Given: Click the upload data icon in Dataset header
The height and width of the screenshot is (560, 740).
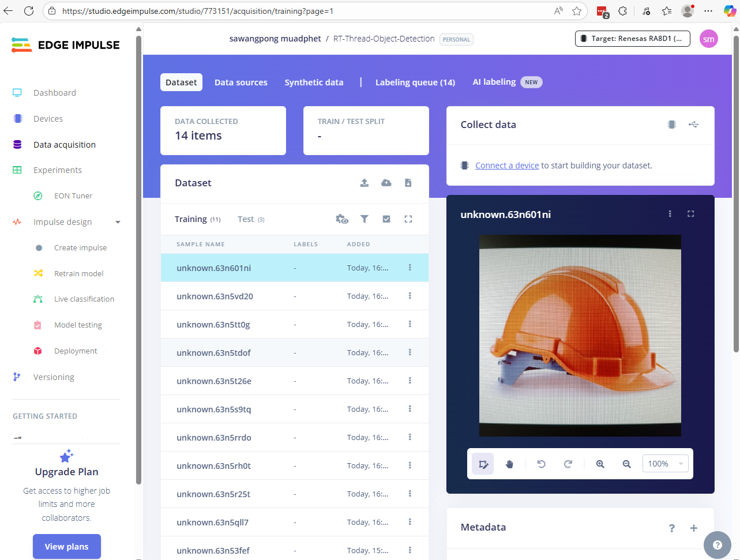Looking at the screenshot, I should 364,183.
